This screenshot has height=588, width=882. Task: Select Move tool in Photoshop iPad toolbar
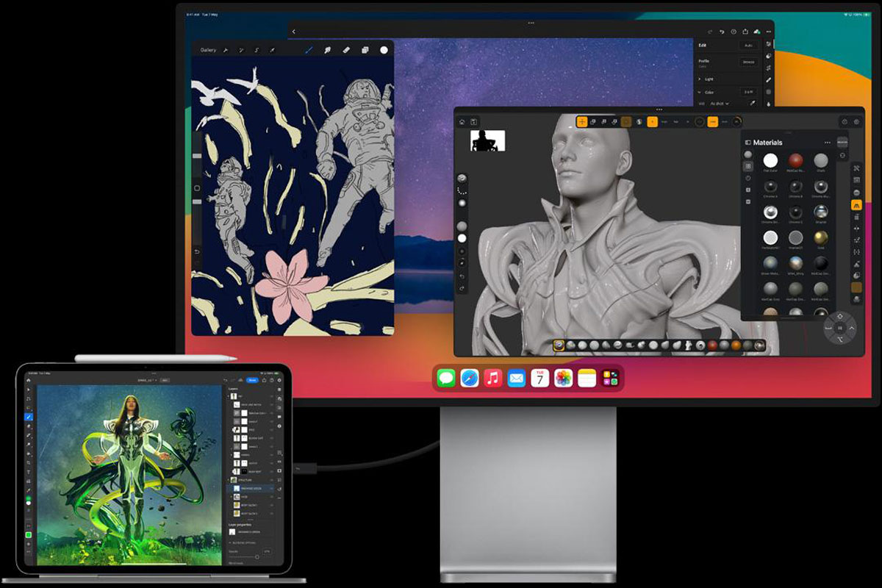(29, 390)
